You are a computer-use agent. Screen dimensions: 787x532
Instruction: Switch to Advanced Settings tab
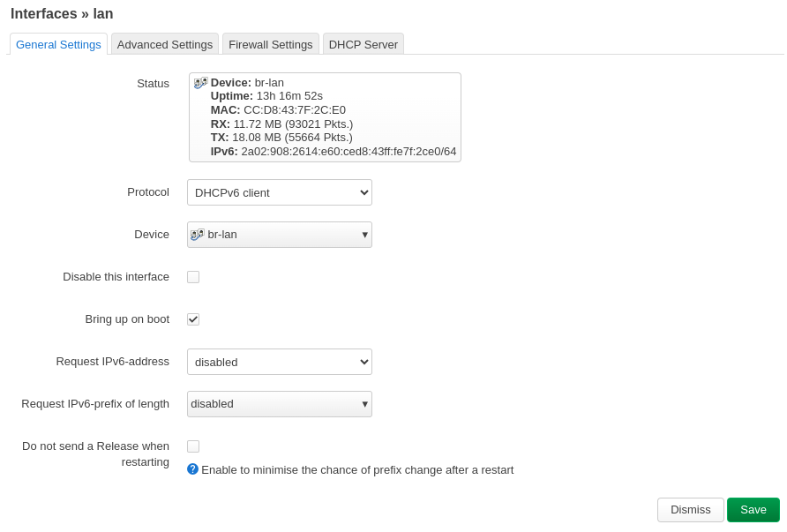[x=165, y=45]
